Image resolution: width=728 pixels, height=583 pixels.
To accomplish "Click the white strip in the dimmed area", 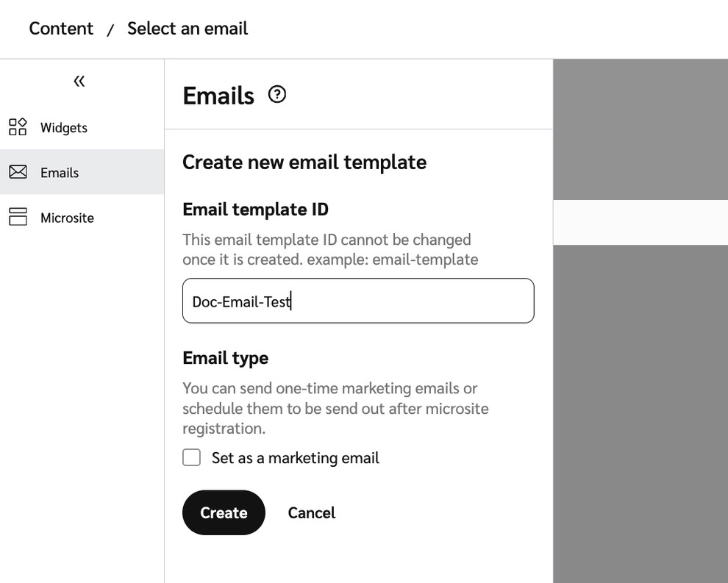I will click(x=640, y=222).
